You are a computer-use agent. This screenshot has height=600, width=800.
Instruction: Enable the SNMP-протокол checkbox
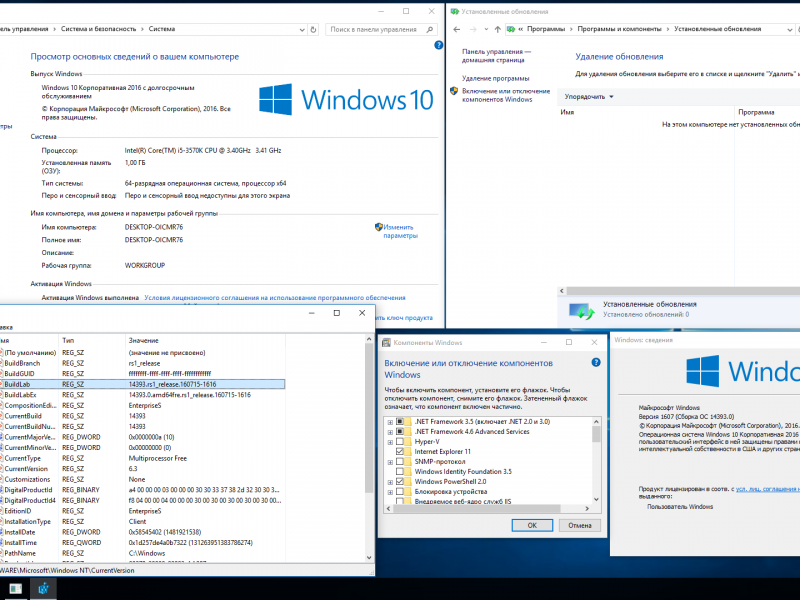400,462
